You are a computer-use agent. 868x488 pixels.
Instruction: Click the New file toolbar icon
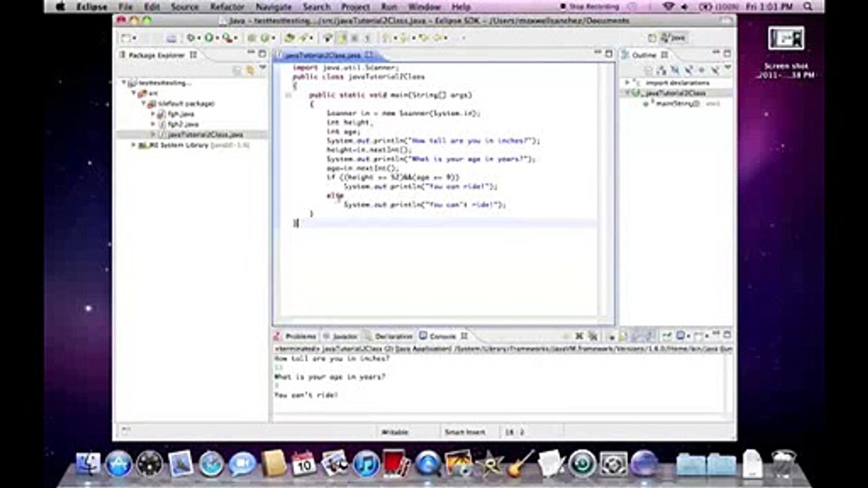pos(126,38)
